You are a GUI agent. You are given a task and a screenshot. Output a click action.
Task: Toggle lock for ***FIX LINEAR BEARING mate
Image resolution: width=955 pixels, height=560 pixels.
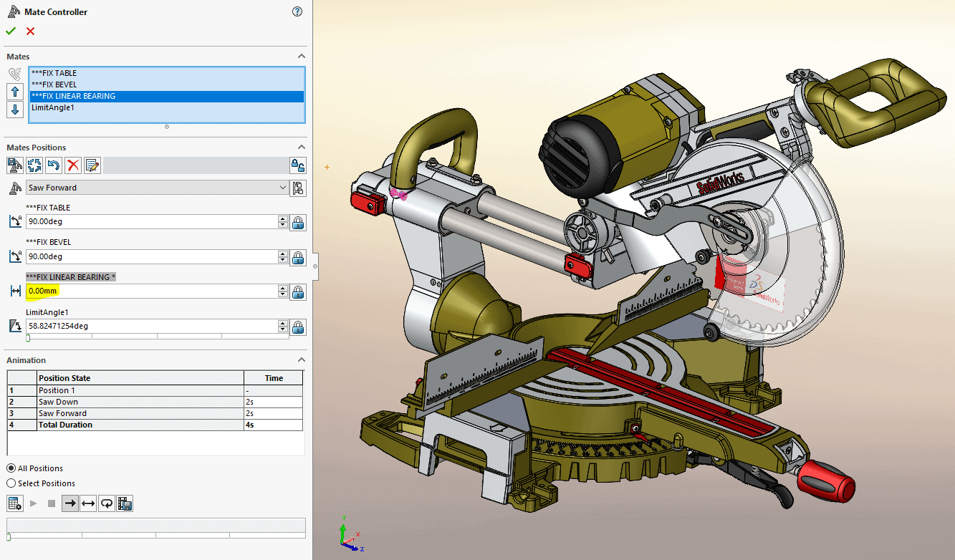click(x=298, y=291)
